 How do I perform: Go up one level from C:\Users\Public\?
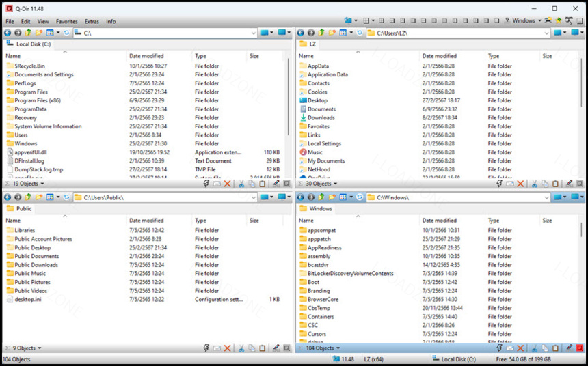click(28, 197)
